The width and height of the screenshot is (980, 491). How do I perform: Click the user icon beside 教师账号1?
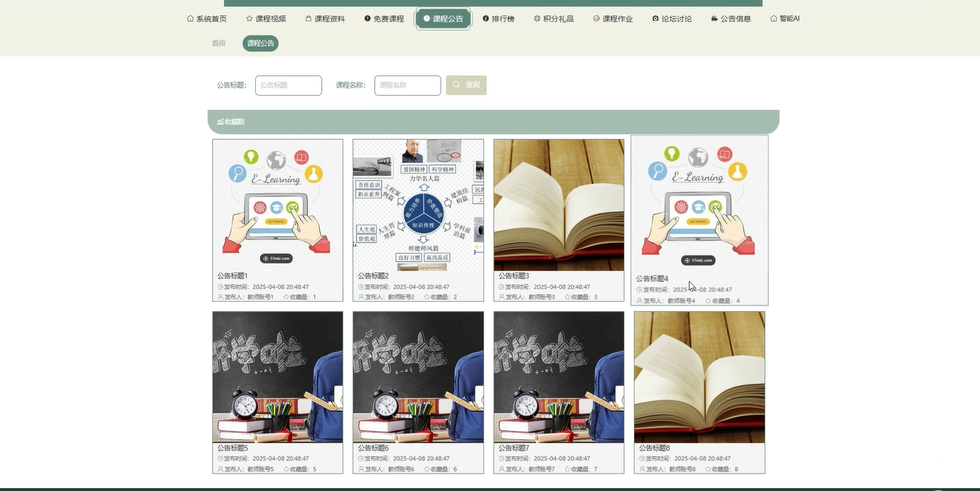tap(221, 297)
